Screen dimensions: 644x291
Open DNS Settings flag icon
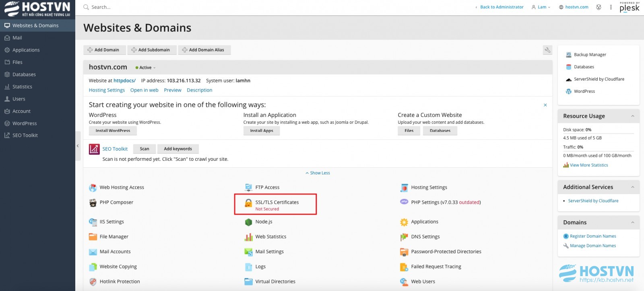[404, 237]
